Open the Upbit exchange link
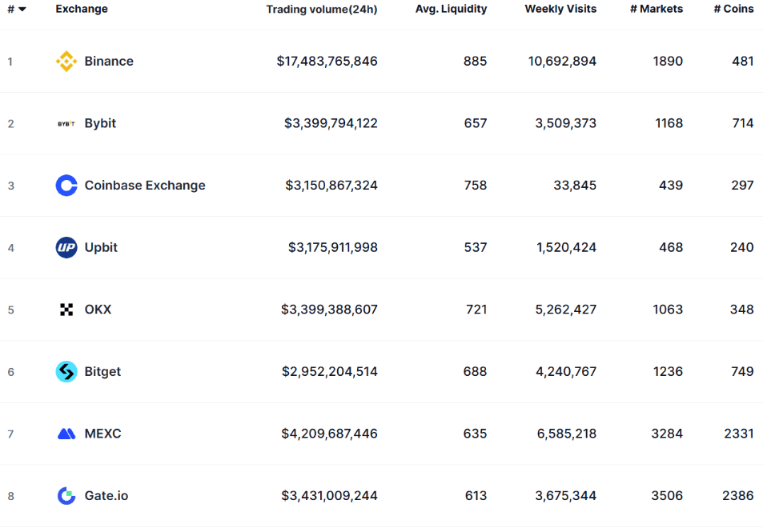 point(101,247)
